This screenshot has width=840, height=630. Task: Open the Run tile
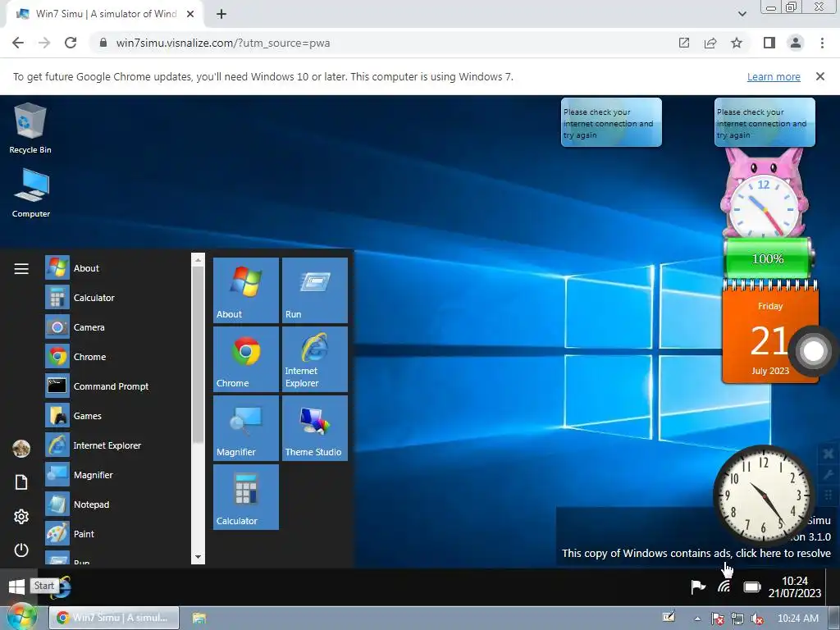point(315,290)
